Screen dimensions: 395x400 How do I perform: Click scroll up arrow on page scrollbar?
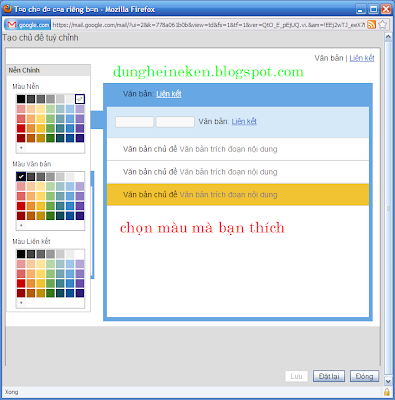pos(388,37)
